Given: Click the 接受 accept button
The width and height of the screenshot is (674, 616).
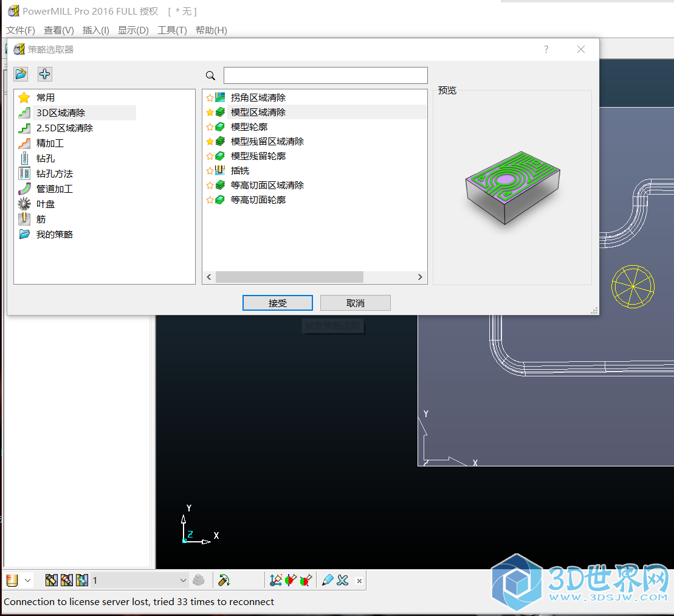Looking at the screenshot, I should point(278,303).
